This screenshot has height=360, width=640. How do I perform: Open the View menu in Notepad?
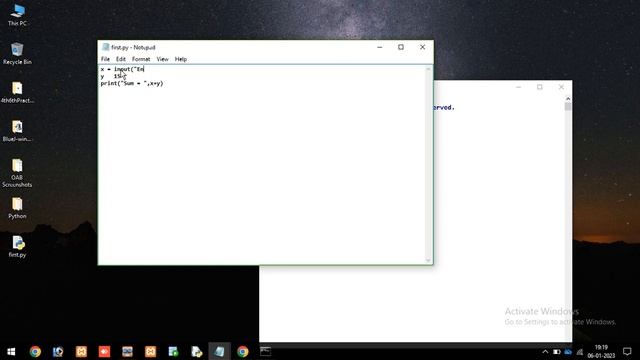tap(162, 59)
